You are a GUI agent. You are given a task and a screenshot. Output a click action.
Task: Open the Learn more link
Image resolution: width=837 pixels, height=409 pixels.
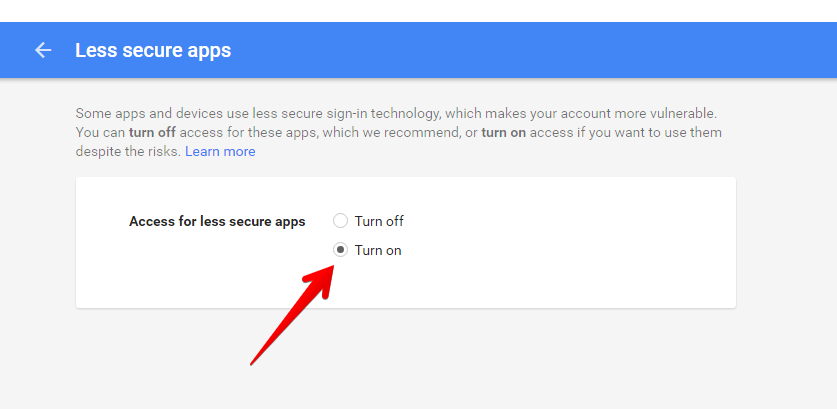pyautogui.click(x=220, y=152)
